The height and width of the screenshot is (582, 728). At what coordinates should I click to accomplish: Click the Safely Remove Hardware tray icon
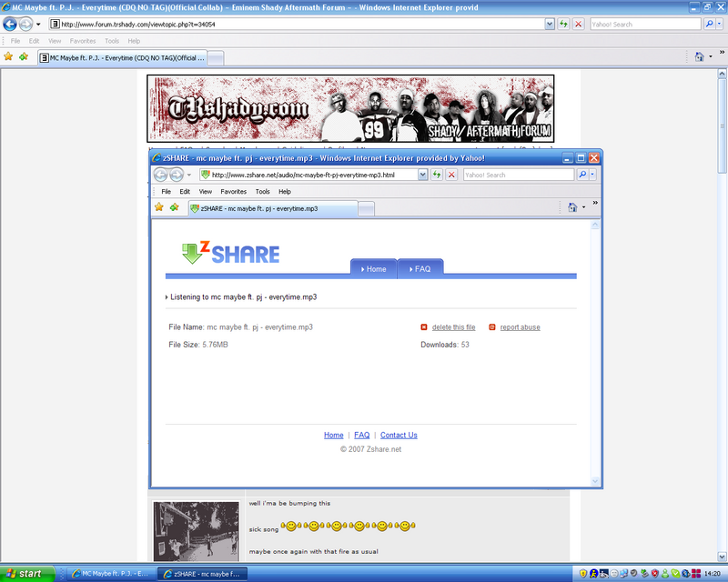point(644,574)
